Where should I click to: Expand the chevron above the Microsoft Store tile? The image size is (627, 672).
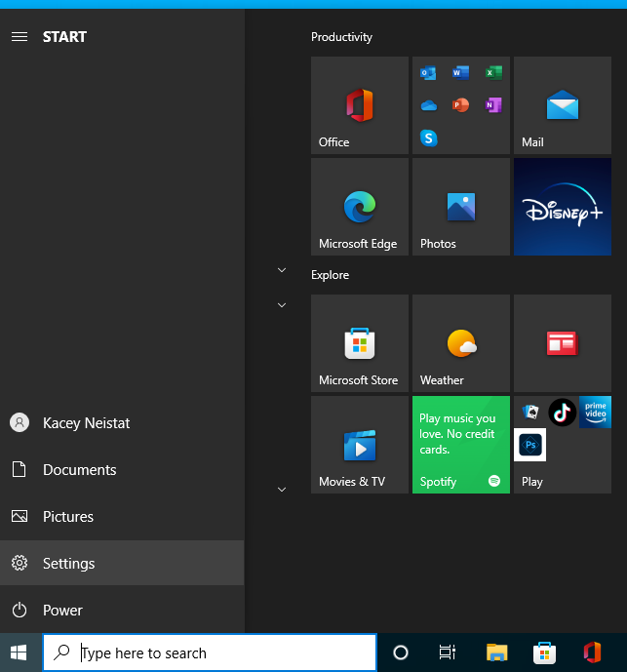pyautogui.click(x=282, y=305)
